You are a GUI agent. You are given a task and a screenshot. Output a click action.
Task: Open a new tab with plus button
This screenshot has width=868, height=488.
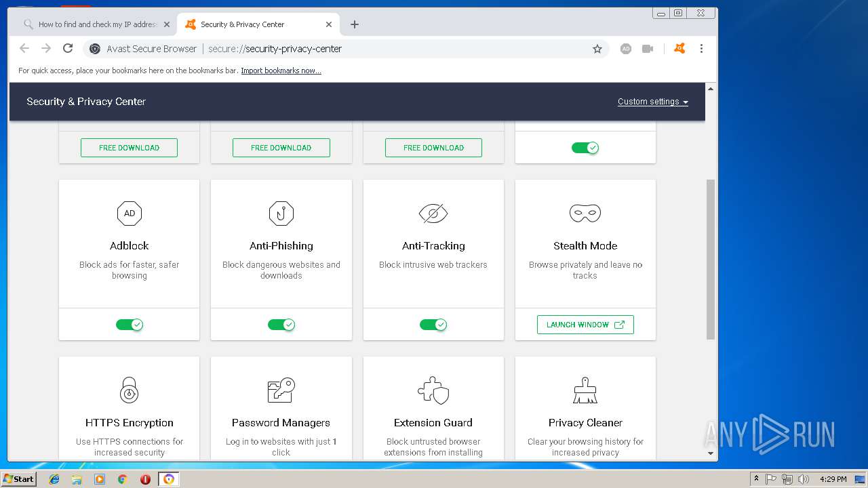[x=355, y=24]
